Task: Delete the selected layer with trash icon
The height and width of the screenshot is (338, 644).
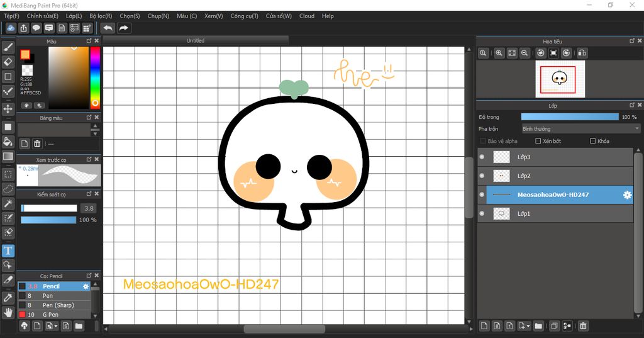Action: [583, 326]
